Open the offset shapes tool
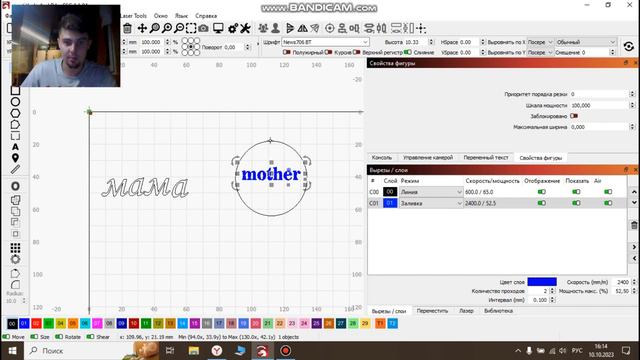 (15, 186)
